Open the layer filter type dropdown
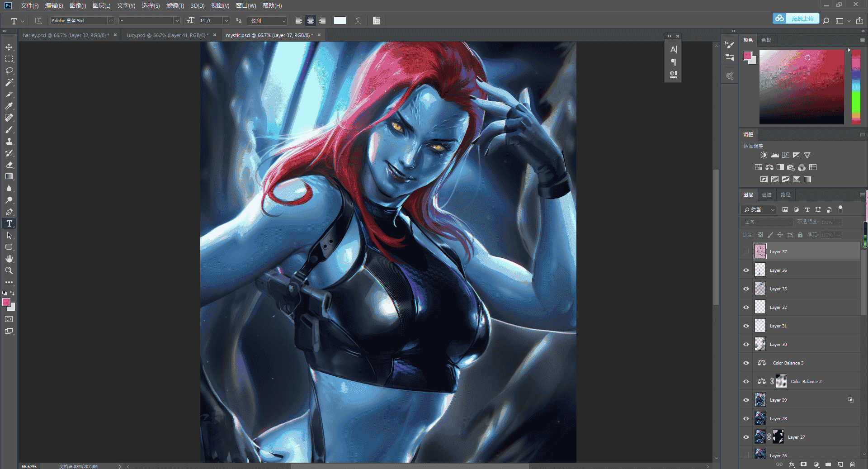Viewport: 868px width, 469px height. click(759, 209)
